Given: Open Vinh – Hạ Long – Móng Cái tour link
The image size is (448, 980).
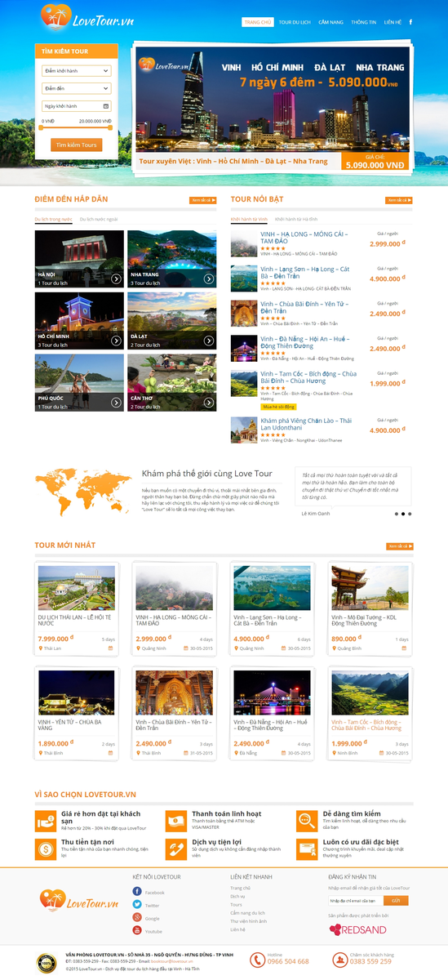Looking at the screenshot, I should 304,238.
